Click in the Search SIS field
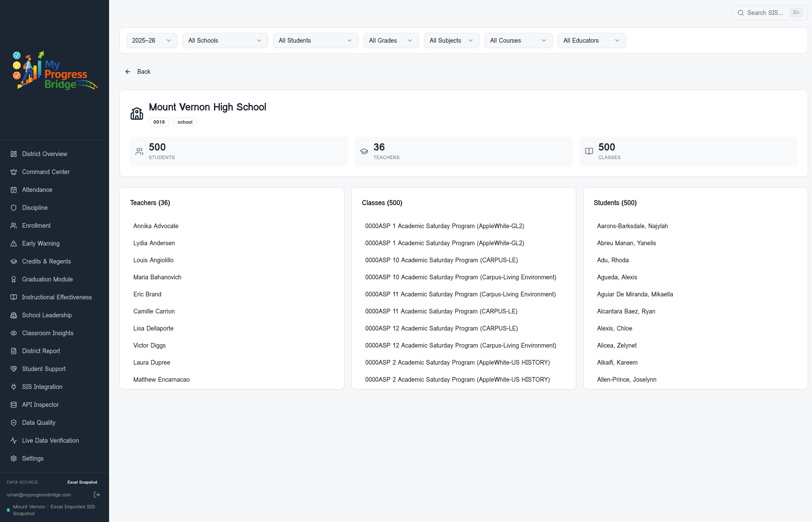 (x=770, y=13)
